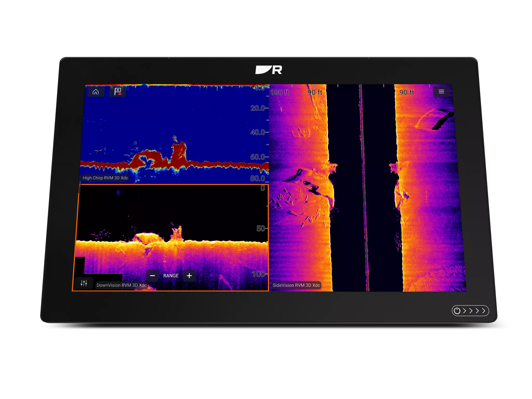Tap the 40.0 depth scale mark

(258, 132)
